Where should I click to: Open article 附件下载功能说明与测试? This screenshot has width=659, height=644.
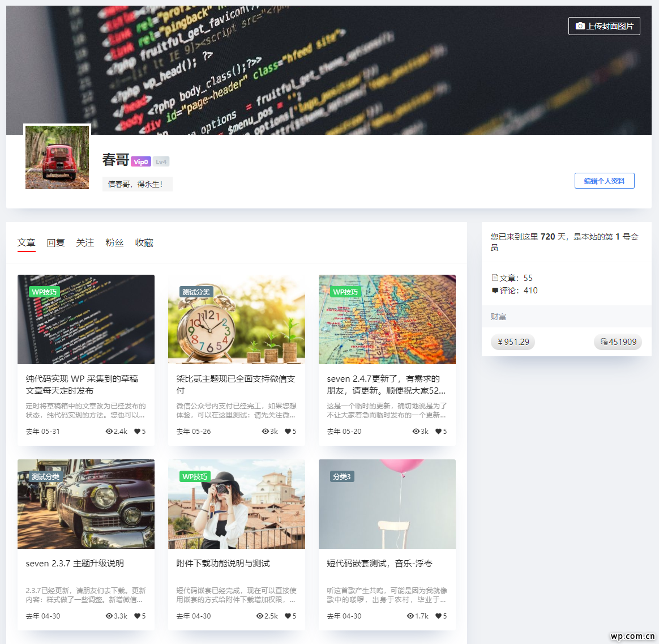223,564
